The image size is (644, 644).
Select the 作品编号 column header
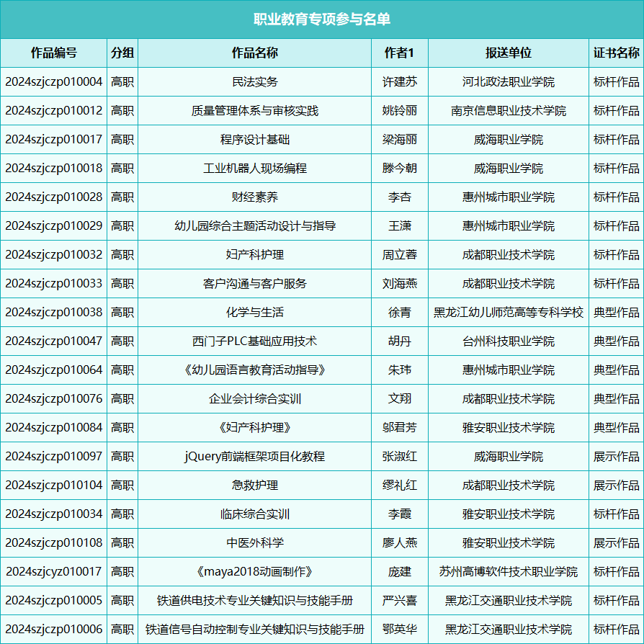[x=54, y=53]
